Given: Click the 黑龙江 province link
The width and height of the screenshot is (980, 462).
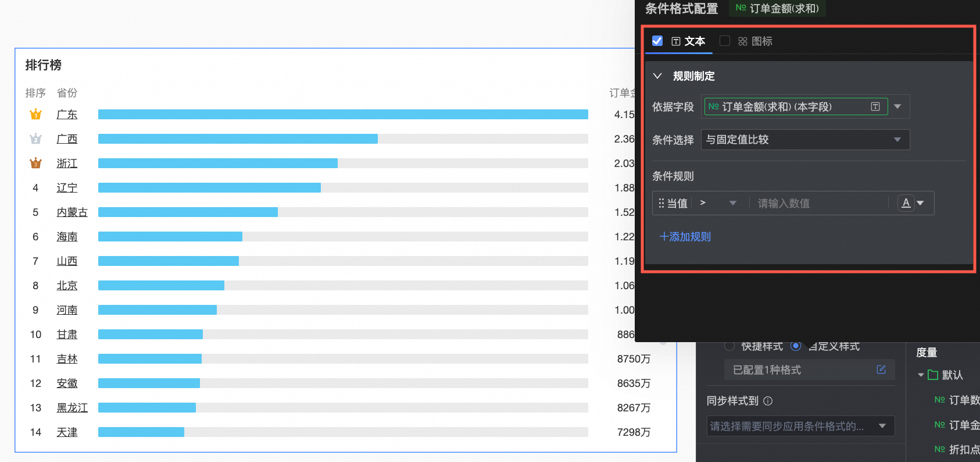Looking at the screenshot, I should pos(72,408).
